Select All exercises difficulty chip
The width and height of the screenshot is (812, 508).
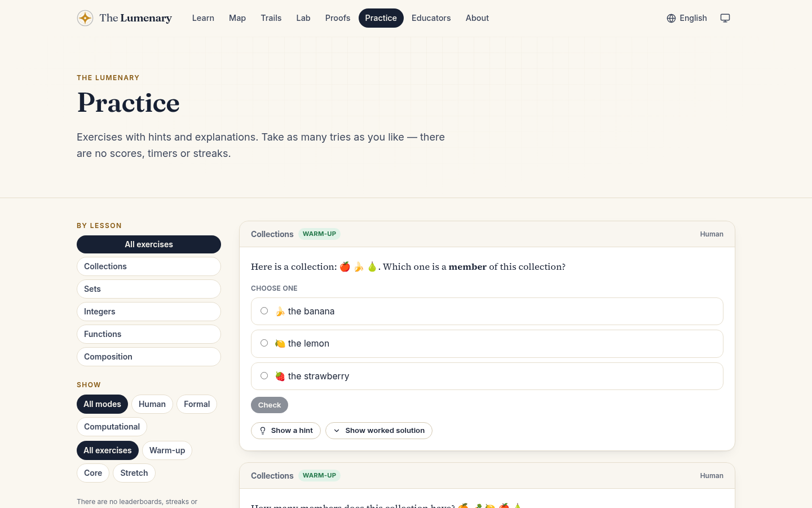tap(108, 450)
